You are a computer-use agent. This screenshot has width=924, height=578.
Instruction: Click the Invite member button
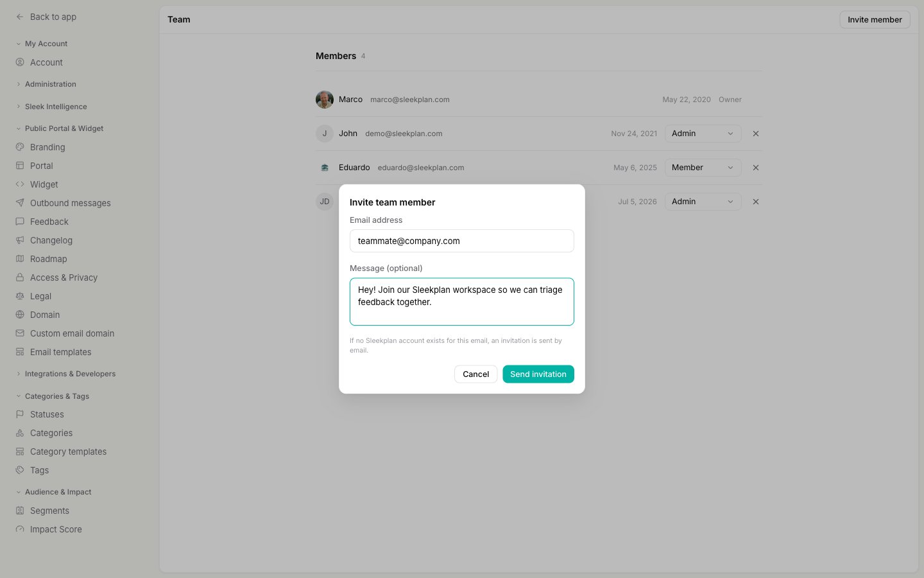pyautogui.click(x=875, y=20)
